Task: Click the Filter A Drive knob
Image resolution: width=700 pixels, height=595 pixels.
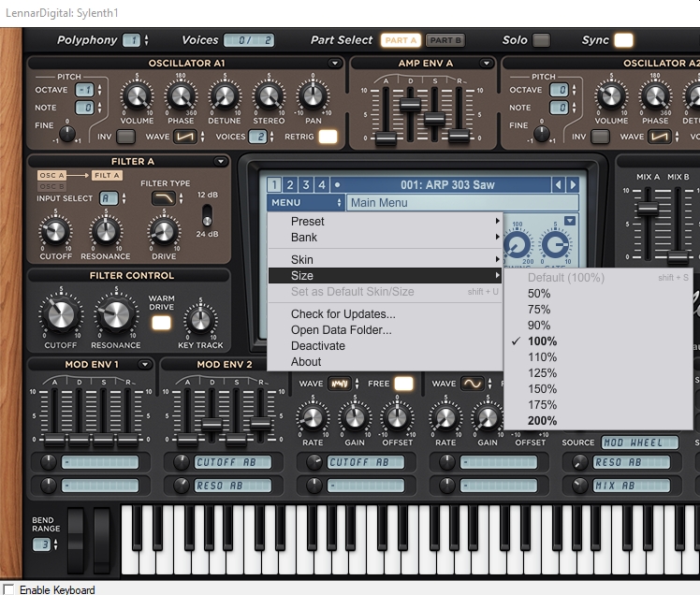Action: click(x=164, y=232)
